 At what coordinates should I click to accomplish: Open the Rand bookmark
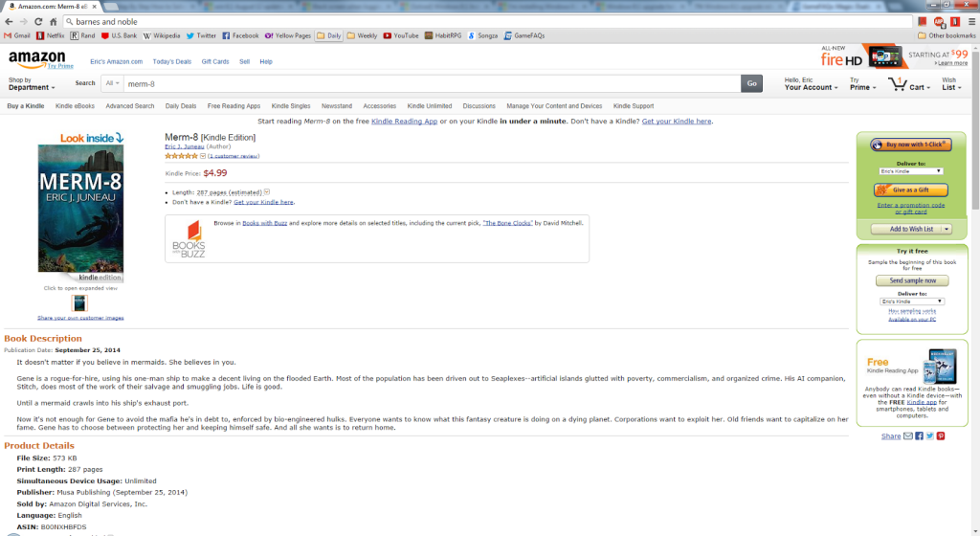[82, 35]
